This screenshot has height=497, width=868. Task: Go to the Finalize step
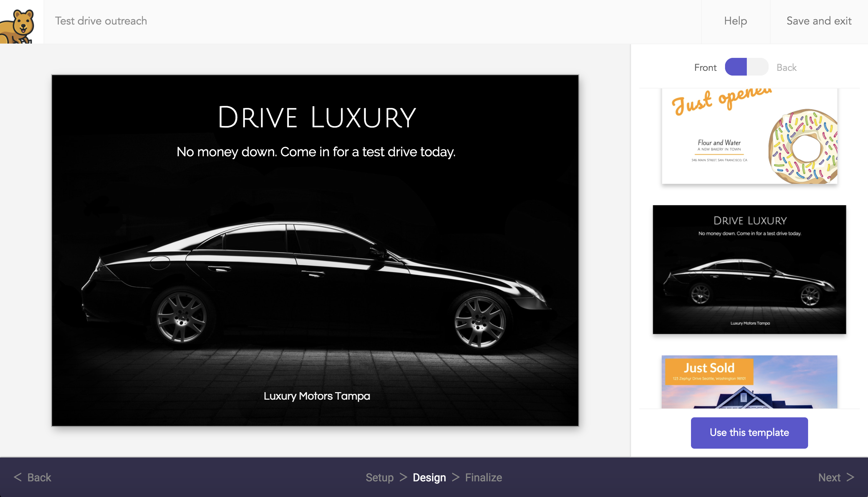coord(483,477)
